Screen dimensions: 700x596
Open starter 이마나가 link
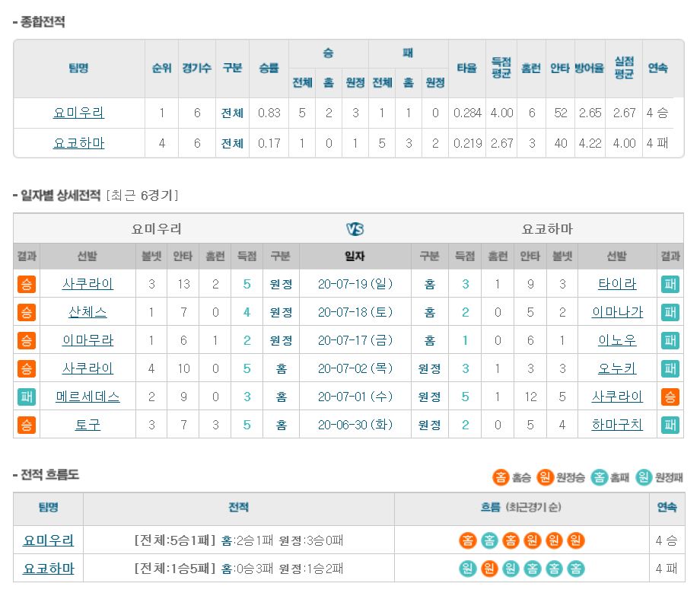[617, 312]
